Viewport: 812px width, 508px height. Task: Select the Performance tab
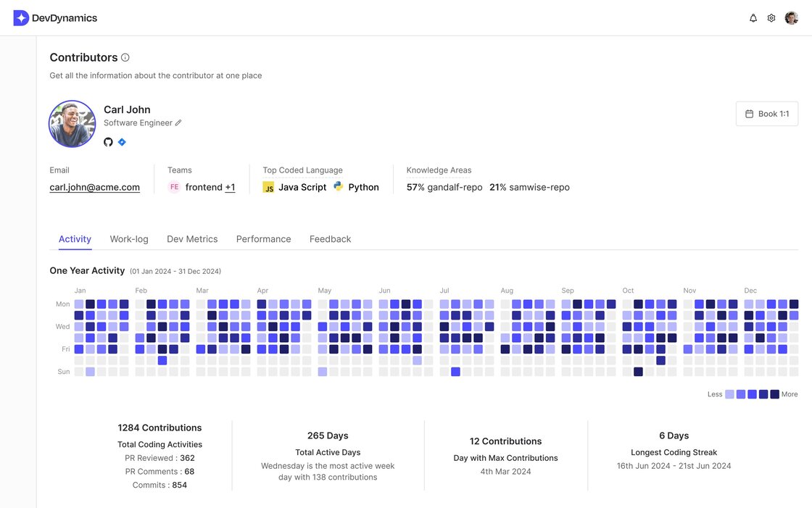[x=264, y=239]
